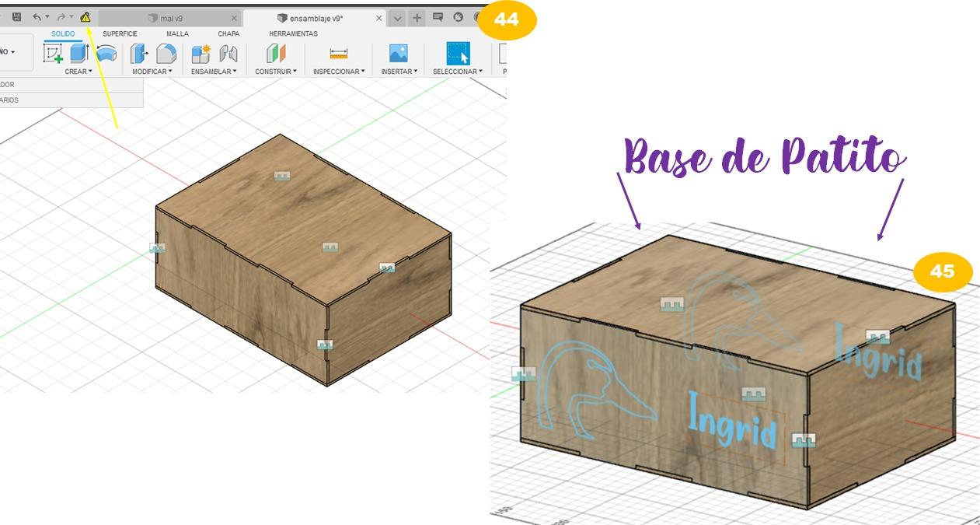Open the comments speech bubble icon

[x=438, y=17]
